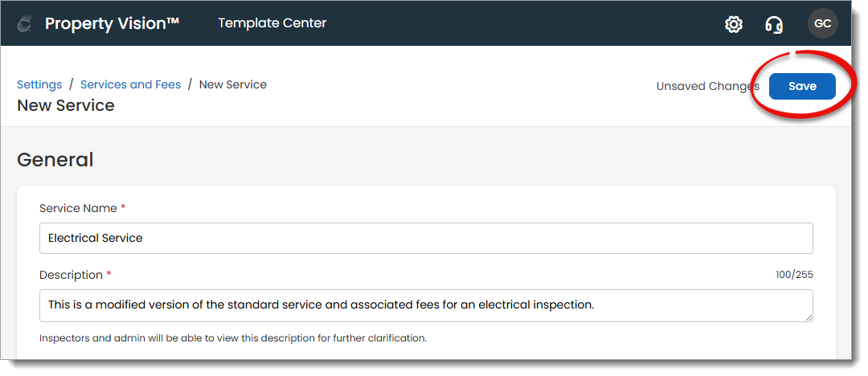The width and height of the screenshot is (868, 376).
Task: Click into the Service Name field
Action: [x=426, y=238]
